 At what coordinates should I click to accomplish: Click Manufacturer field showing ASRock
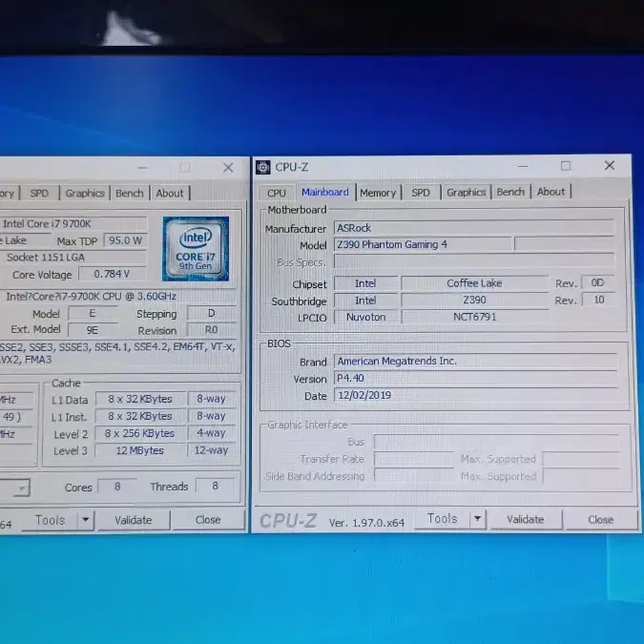click(474, 228)
